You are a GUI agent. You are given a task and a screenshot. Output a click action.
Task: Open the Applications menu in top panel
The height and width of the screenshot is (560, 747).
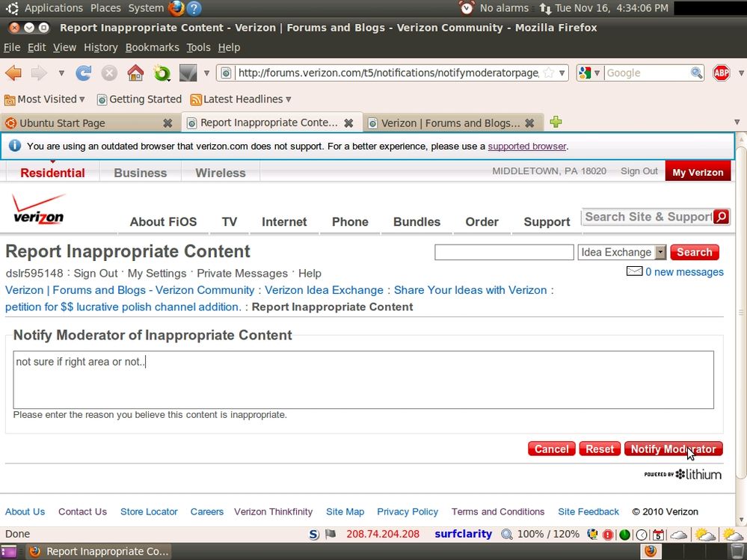53,8
